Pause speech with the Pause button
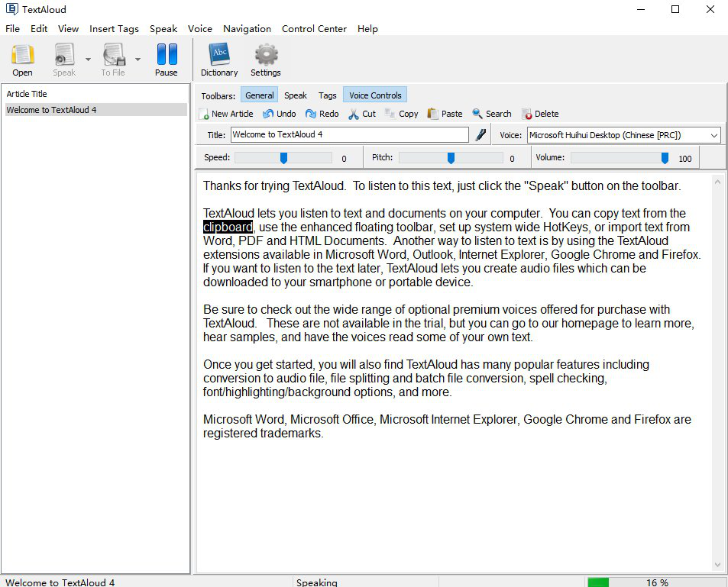This screenshot has height=587, width=728. point(167,60)
